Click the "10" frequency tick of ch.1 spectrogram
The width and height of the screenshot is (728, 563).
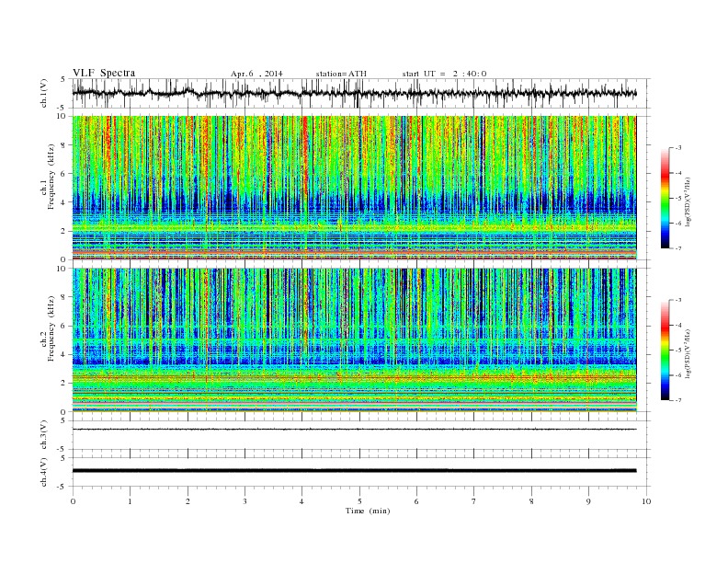coord(62,116)
